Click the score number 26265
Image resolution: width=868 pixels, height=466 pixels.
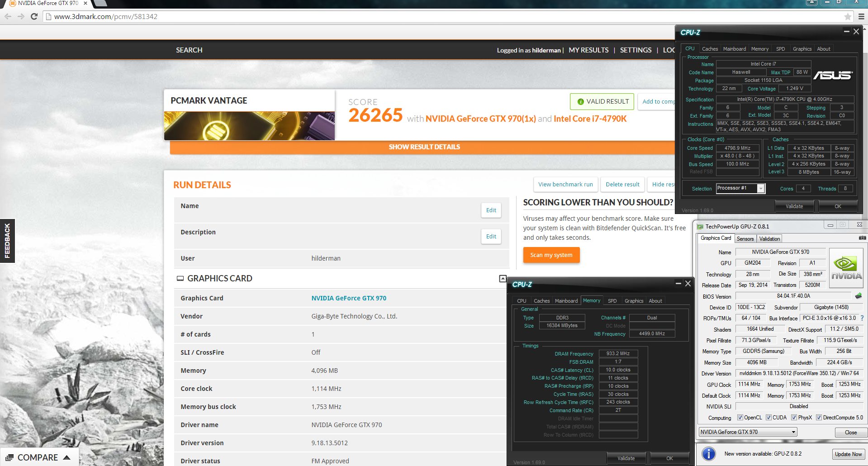[x=375, y=115]
